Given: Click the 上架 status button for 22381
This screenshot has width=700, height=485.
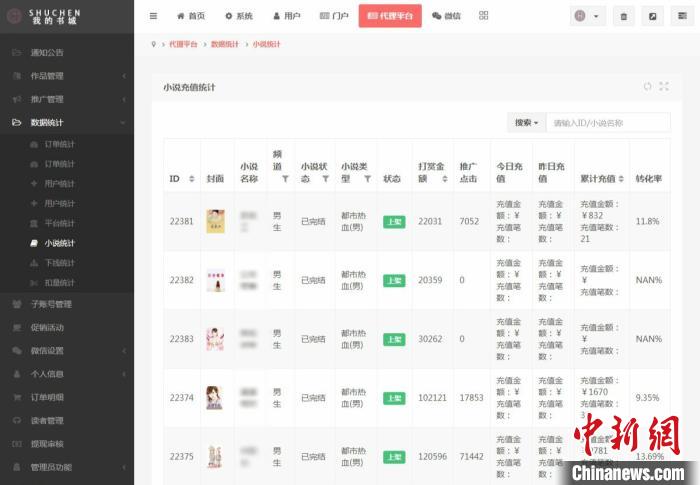Looking at the screenshot, I should [394, 221].
